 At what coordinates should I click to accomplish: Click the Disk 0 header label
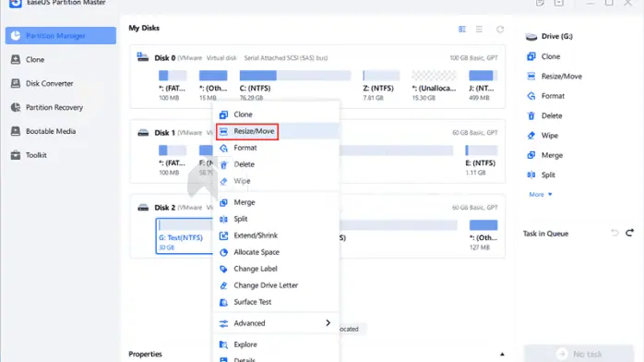165,58
